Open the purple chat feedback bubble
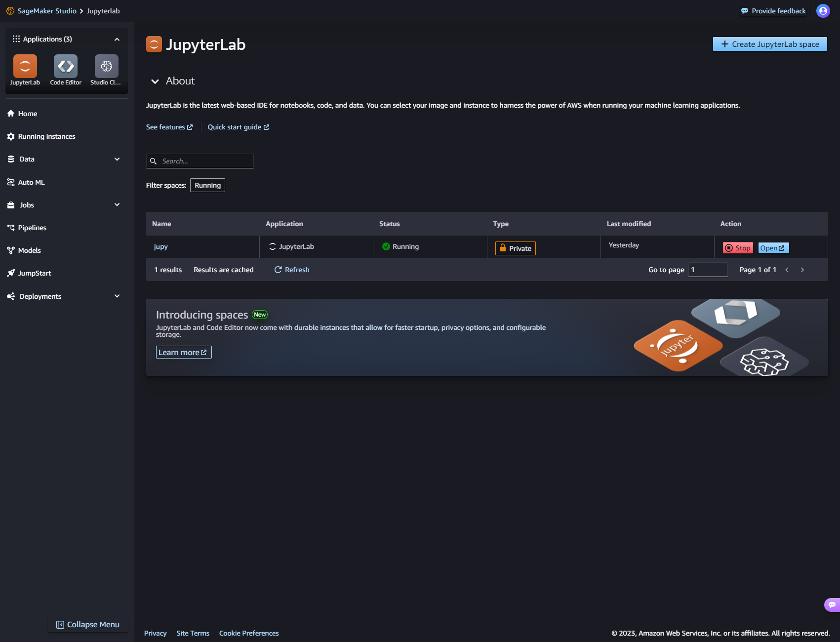The width and height of the screenshot is (840, 642). (832, 605)
